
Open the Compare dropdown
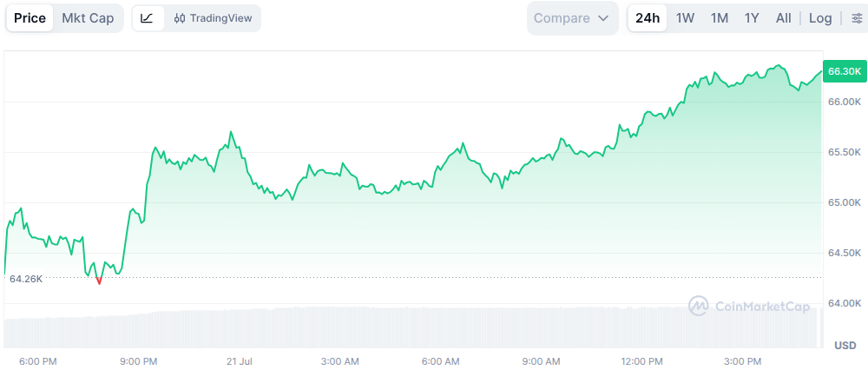point(572,18)
